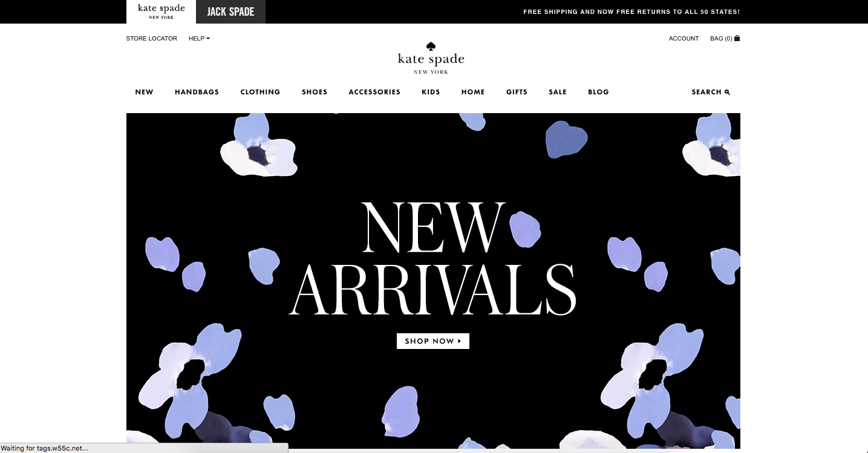Open the Accessories menu

click(x=374, y=92)
